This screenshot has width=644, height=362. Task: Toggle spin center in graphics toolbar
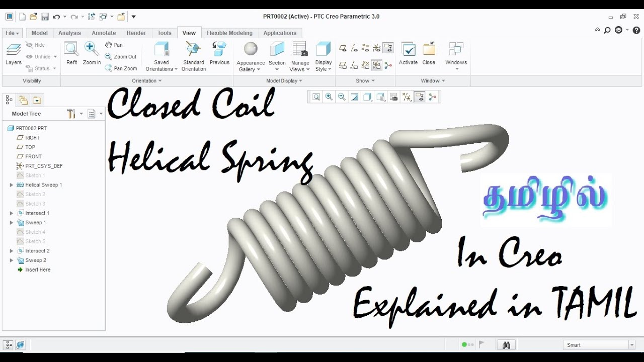point(433,97)
